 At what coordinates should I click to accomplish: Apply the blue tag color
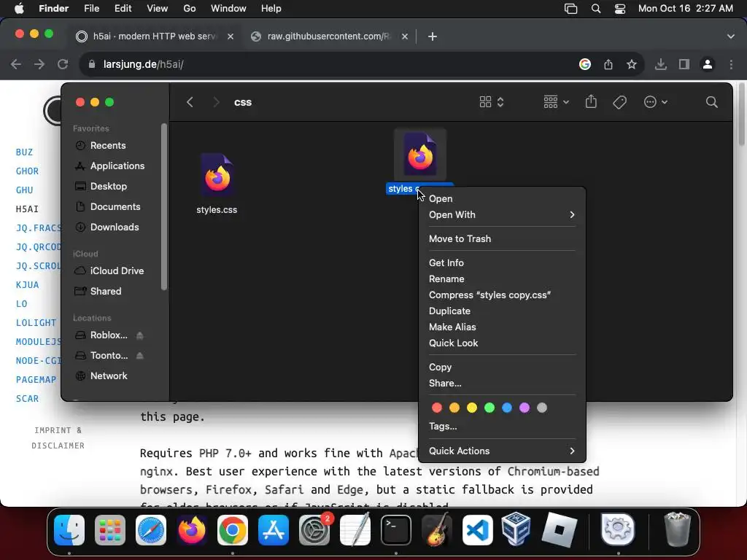click(x=507, y=408)
